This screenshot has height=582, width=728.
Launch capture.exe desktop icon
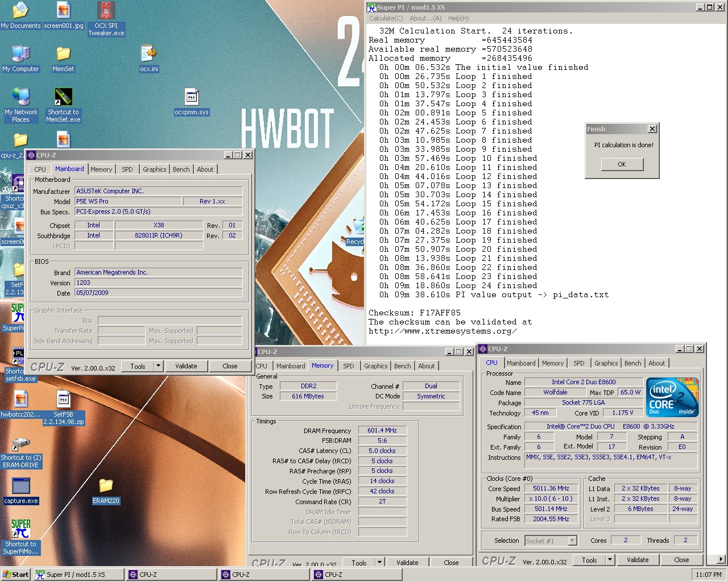tap(21, 491)
